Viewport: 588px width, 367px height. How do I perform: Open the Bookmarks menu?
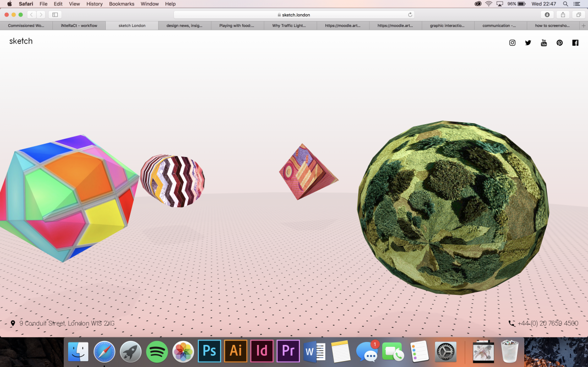click(x=122, y=4)
